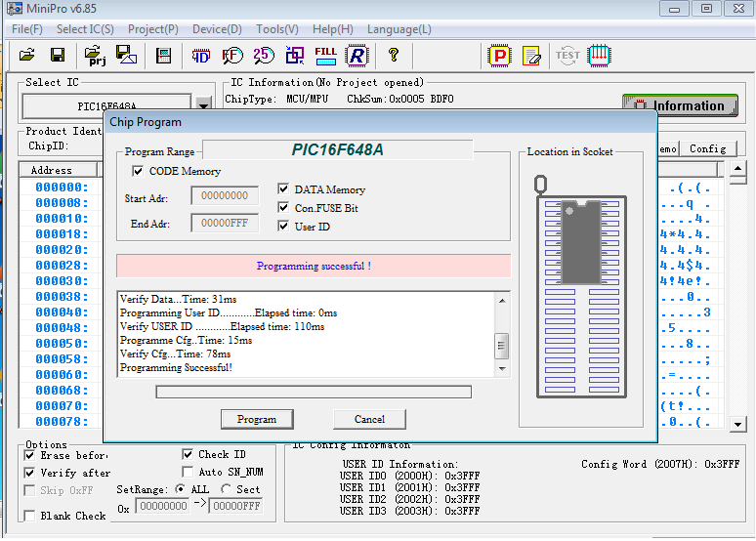The image size is (756, 541).
Task: Click the FILL block toolbar icon
Action: (326, 55)
